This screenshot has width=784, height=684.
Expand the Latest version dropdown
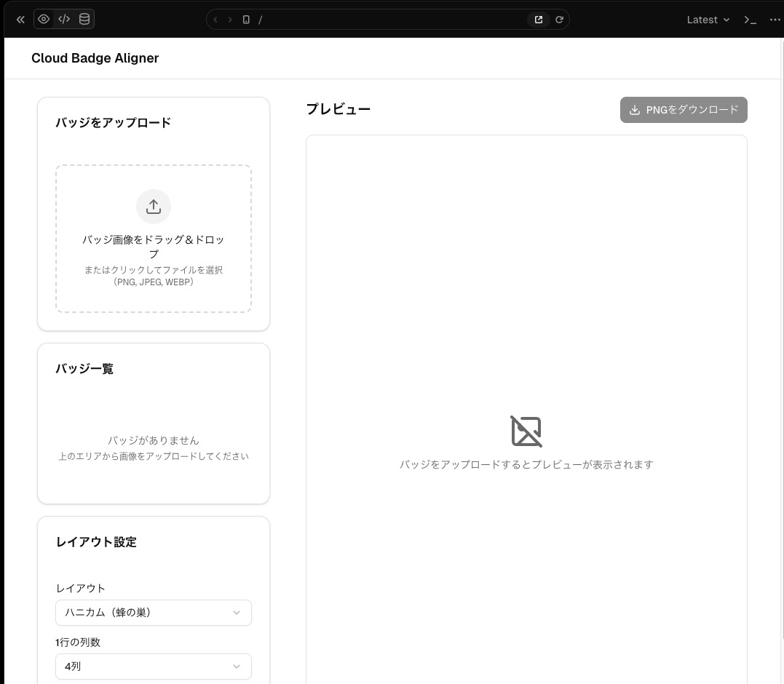[x=708, y=20]
